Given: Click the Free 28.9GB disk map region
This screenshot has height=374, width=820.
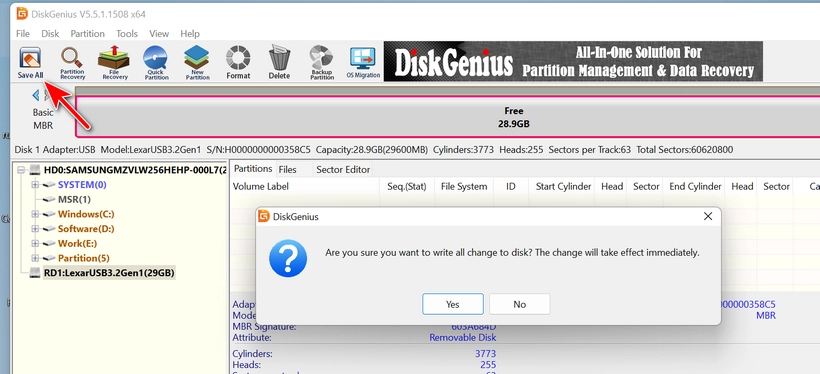Looking at the screenshot, I should 448,117.
